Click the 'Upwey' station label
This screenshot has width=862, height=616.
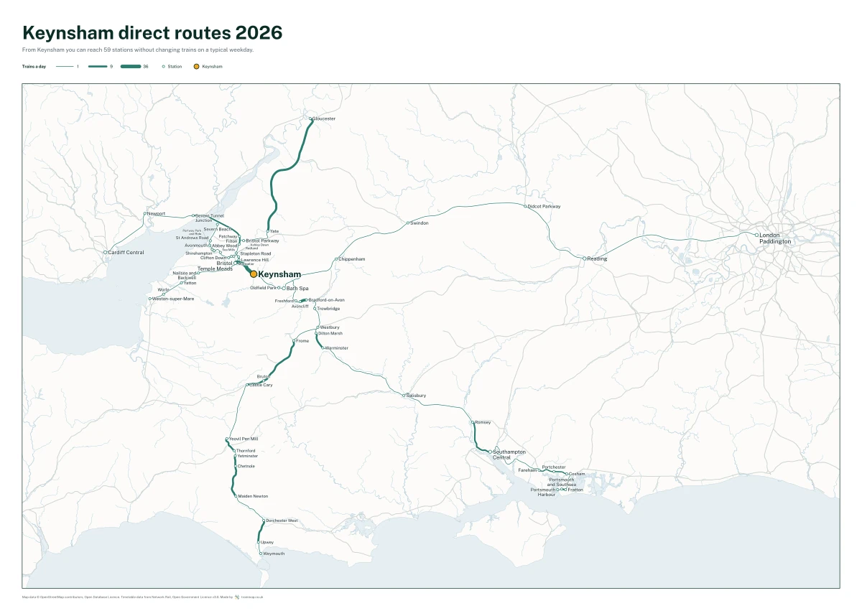coord(267,542)
